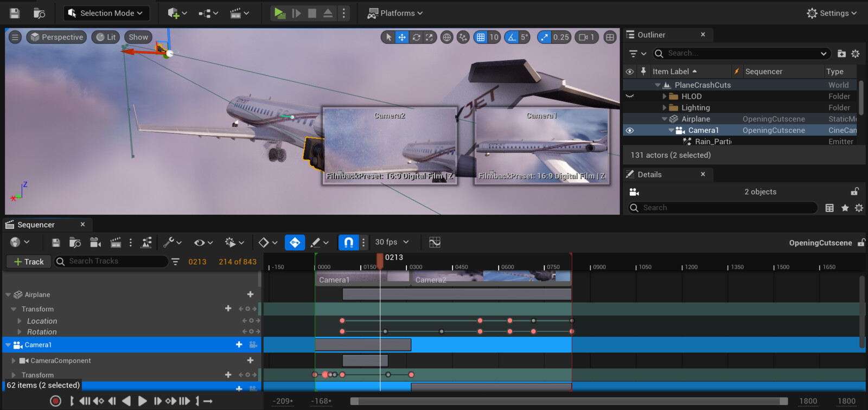Toggle hidden eye for HLOD folder

629,97
